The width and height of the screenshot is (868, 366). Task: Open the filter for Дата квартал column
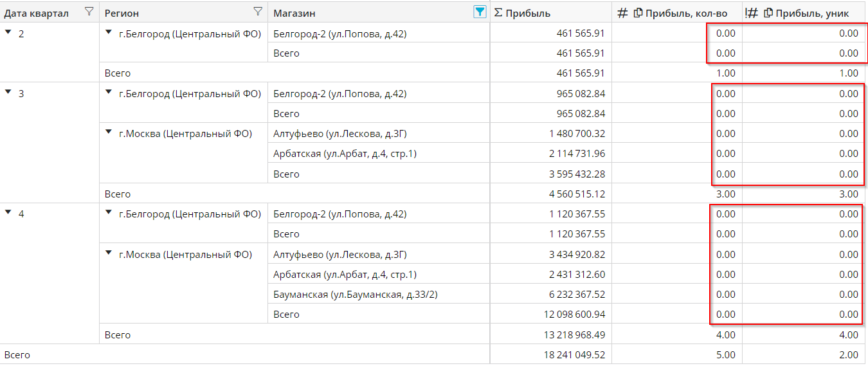click(89, 12)
